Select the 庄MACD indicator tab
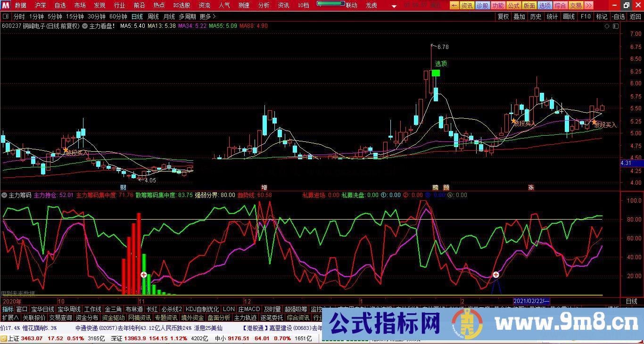Screen dimensions: 644x344 [x=249, y=309]
